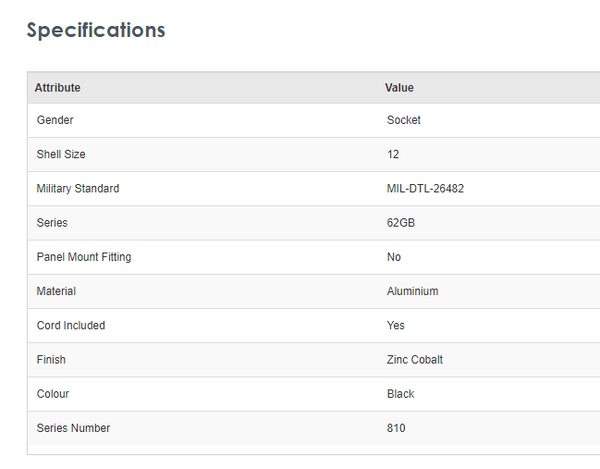600x469 pixels.
Task: Select the Attribute column header
Action: click(x=58, y=88)
